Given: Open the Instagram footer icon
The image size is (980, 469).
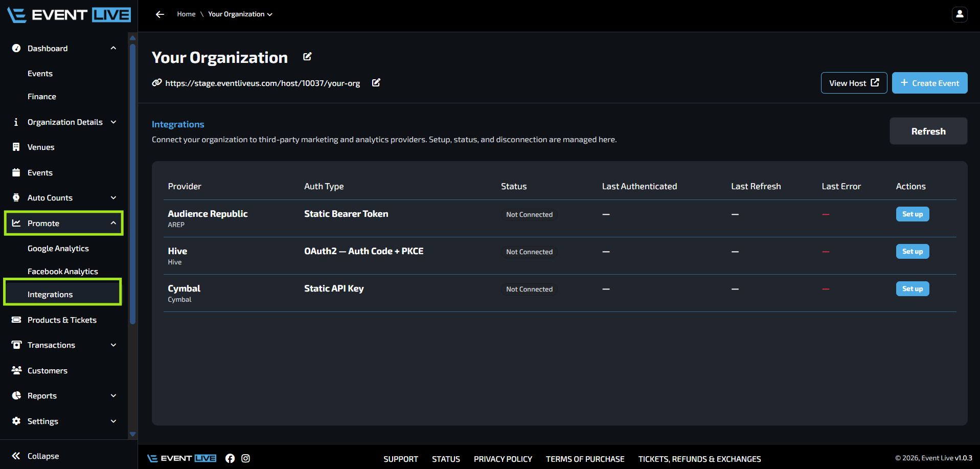Looking at the screenshot, I should [245, 458].
